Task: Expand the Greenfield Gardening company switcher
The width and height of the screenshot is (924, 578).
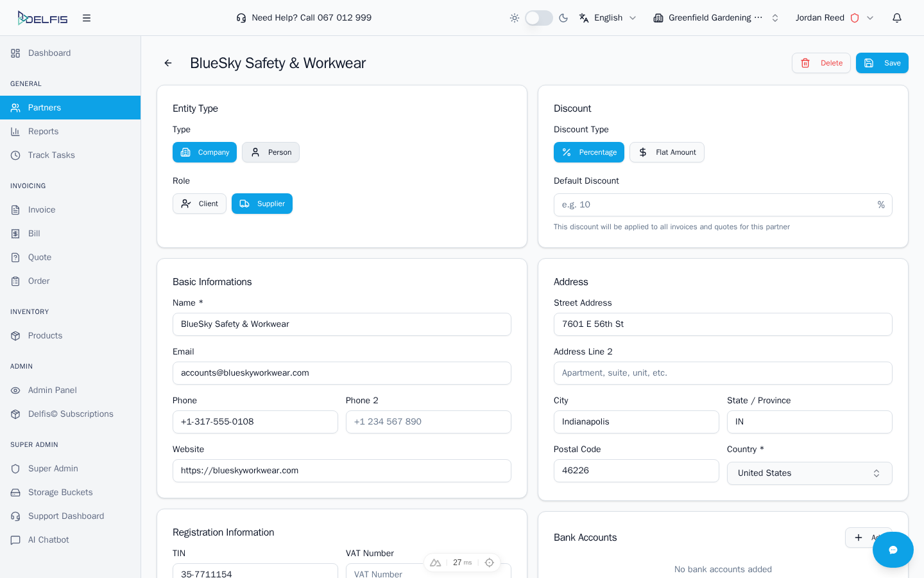Action: pos(715,18)
